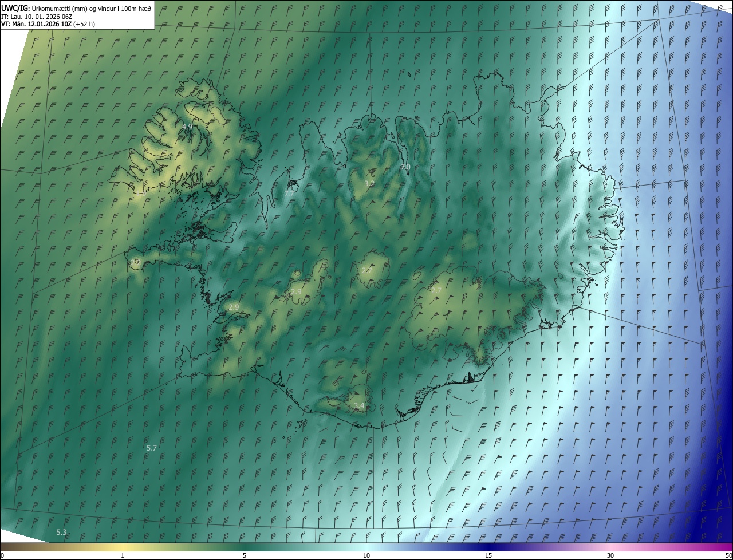Click the colour scale label "10"
The image size is (733, 560).
[x=366, y=555]
